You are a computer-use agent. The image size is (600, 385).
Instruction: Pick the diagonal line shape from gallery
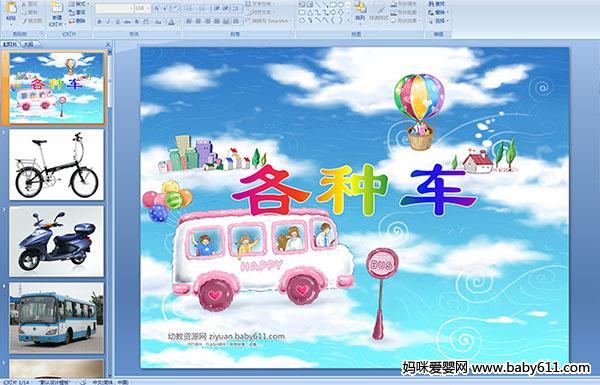(x=317, y=5)
